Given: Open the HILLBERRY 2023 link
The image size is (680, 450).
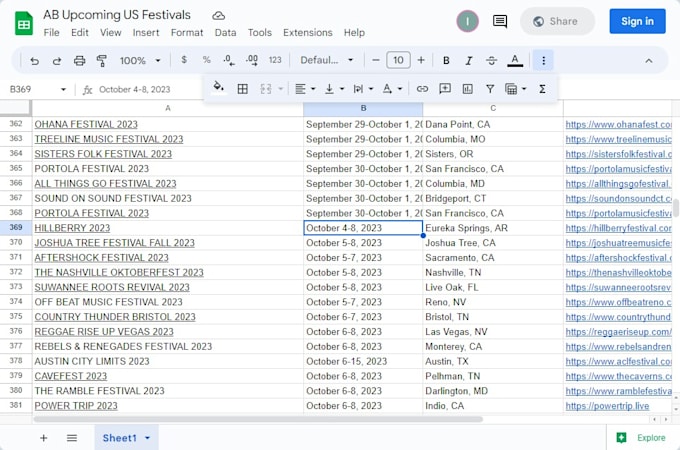Looking at the screenshot, I should (x=72, y=228).
